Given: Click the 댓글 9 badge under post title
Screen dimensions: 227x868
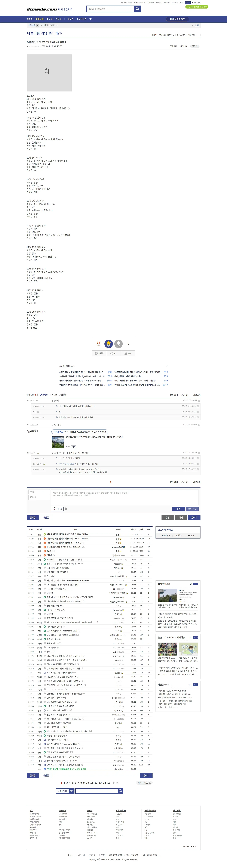Looking at the screenshot, I should (195, 46).
